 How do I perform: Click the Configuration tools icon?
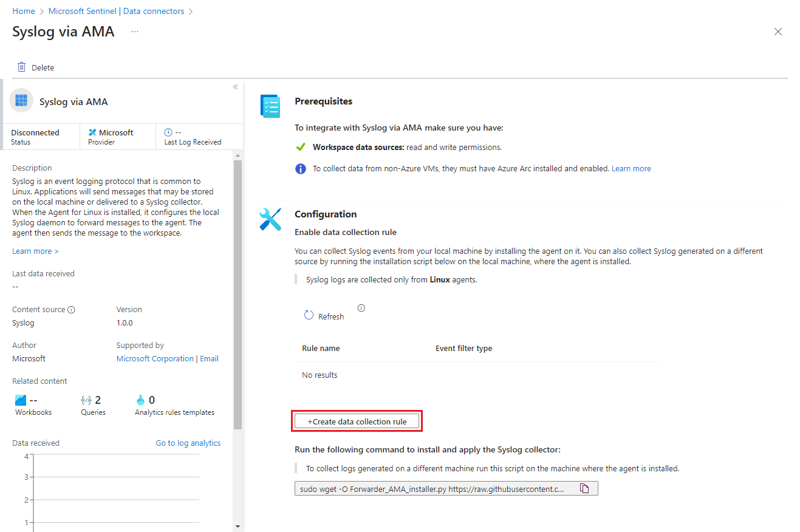[270, 219]
